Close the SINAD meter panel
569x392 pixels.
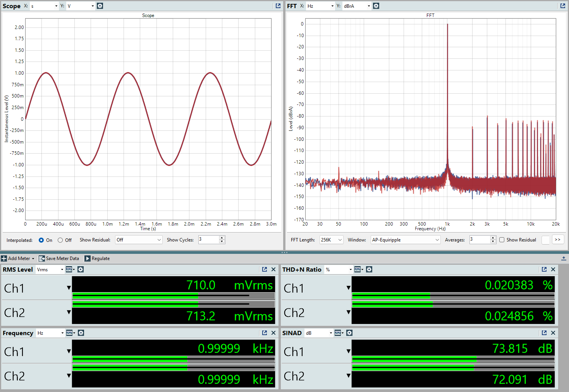click(553, 333)
